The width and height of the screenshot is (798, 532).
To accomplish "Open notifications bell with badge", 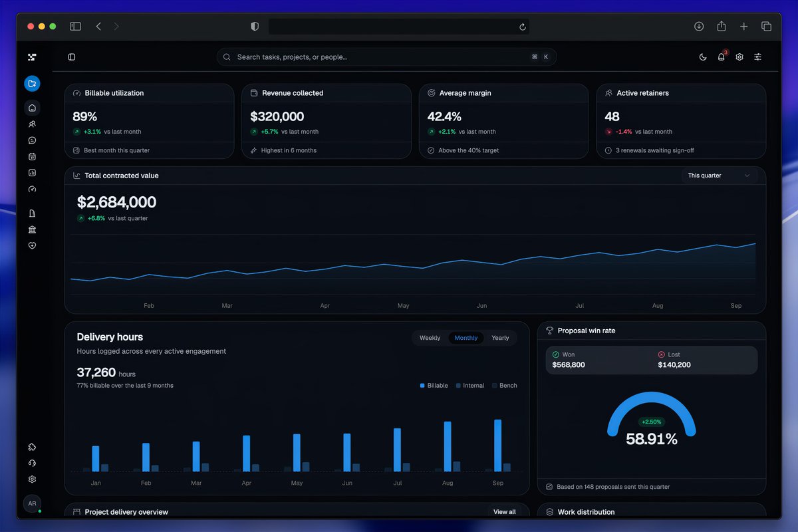I will pyautogui.click(x=722, y=57).
